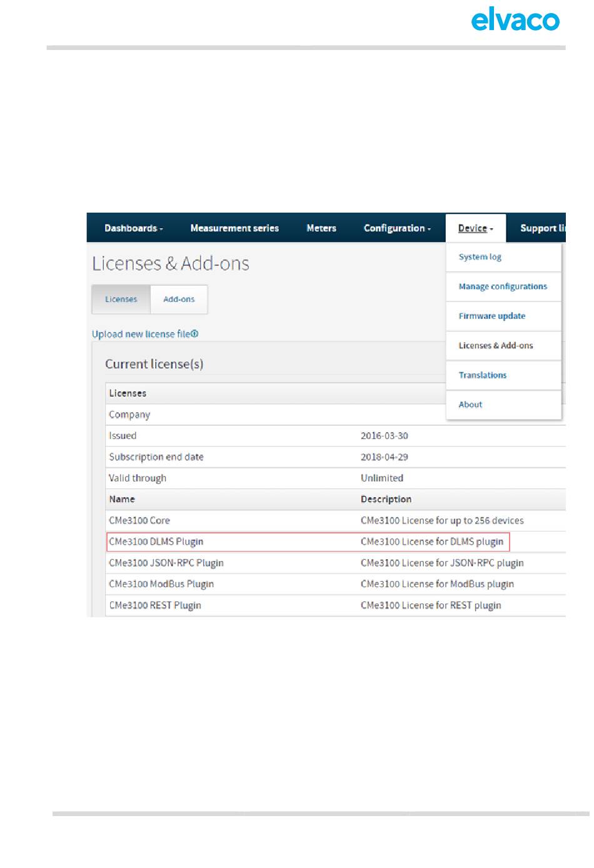Screen dimensions: 594x868
Task: Expand the Configuration dropdown menu
Action: coord(397,228)
